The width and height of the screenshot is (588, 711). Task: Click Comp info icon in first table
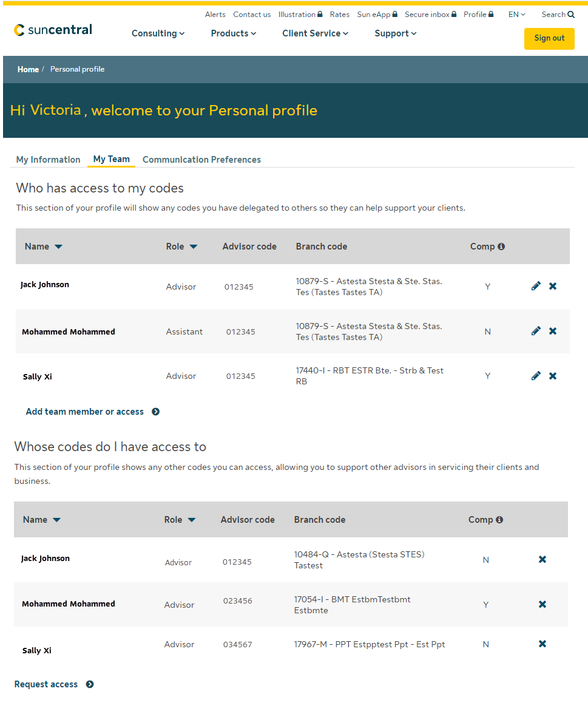click(501, 247)
